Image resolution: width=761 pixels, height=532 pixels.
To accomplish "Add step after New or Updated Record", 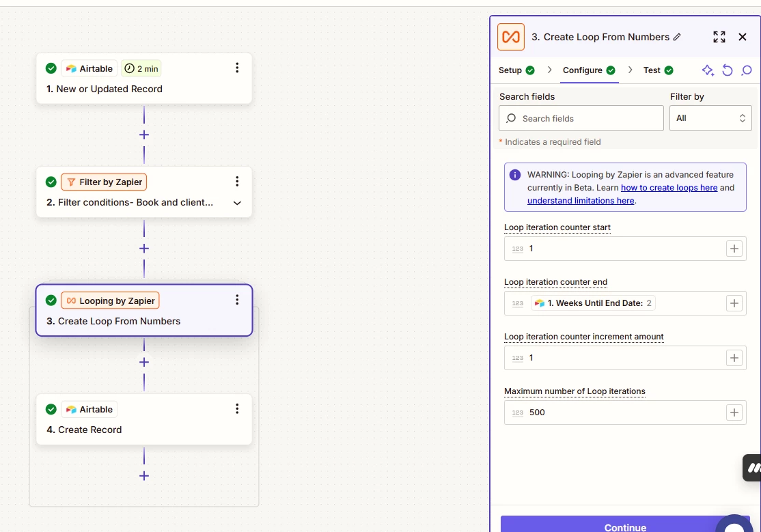I will coord(144,135).
